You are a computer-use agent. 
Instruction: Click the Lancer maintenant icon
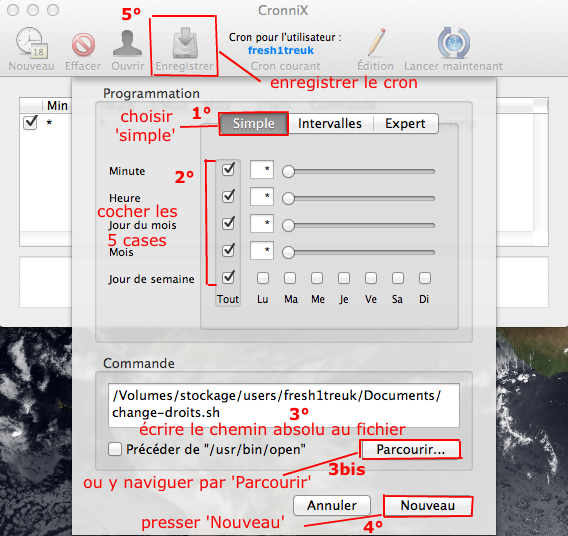point(454,43)
